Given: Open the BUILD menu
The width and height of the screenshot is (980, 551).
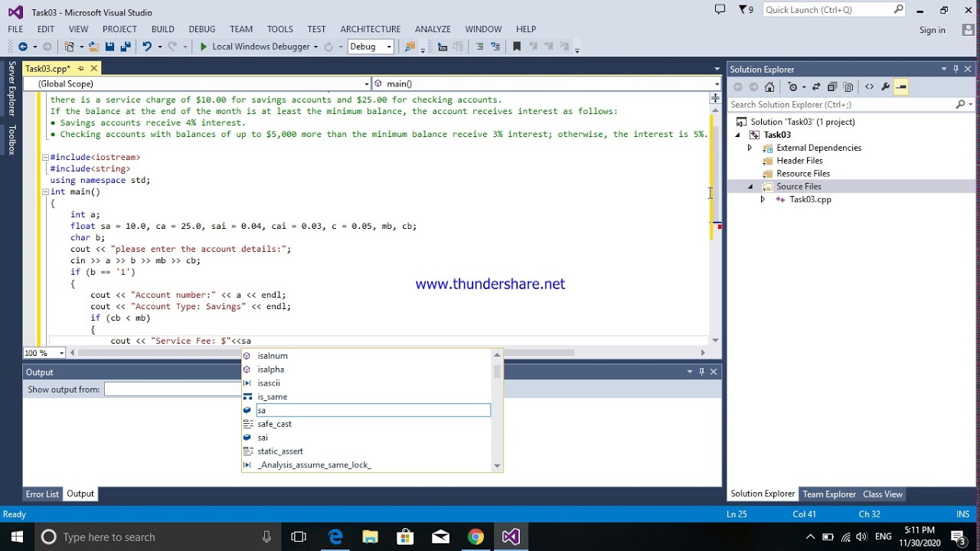Looking at the screenshot, I should 162,29.
